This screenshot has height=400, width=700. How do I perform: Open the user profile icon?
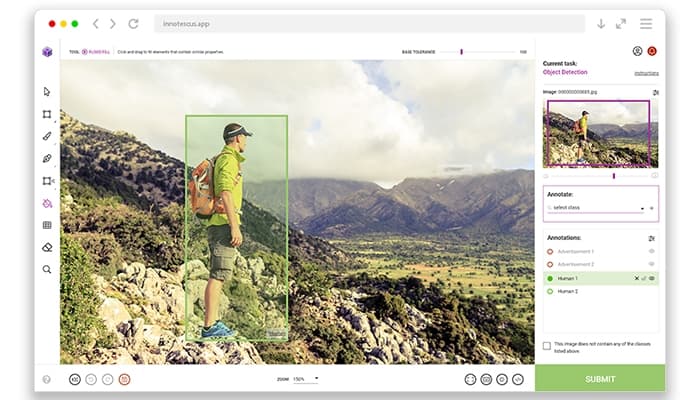coord(637,51)
